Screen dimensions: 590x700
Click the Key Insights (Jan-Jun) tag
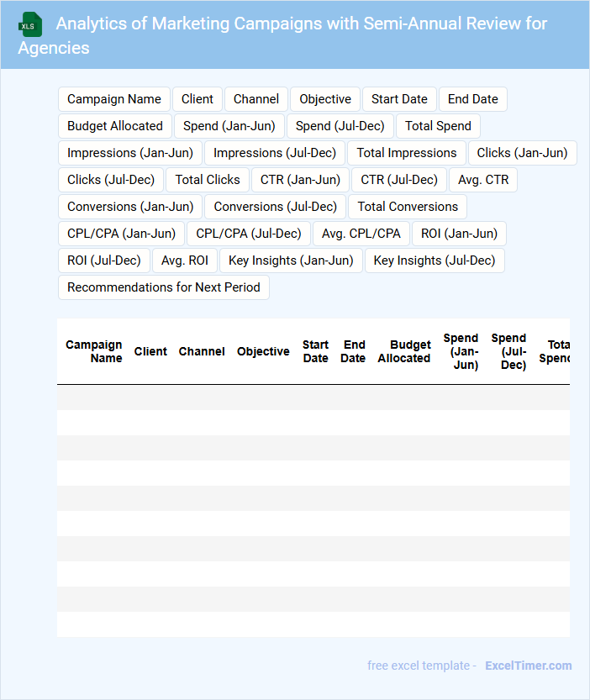(291, 260)
